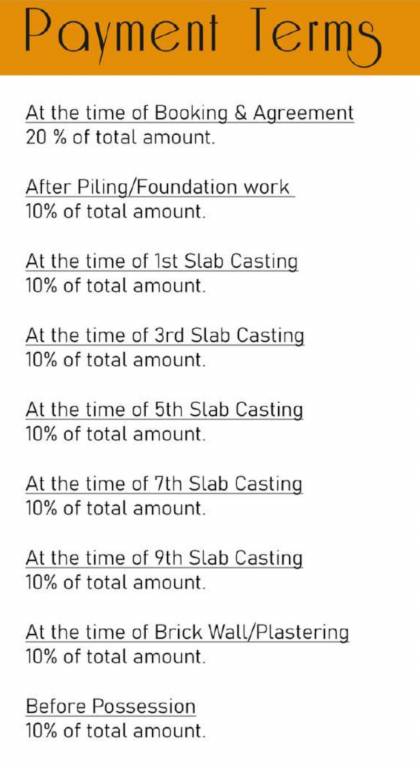Click 'At the time of 5th Slab Casting' heading
The image size is (420, 768).
point(164,410)
